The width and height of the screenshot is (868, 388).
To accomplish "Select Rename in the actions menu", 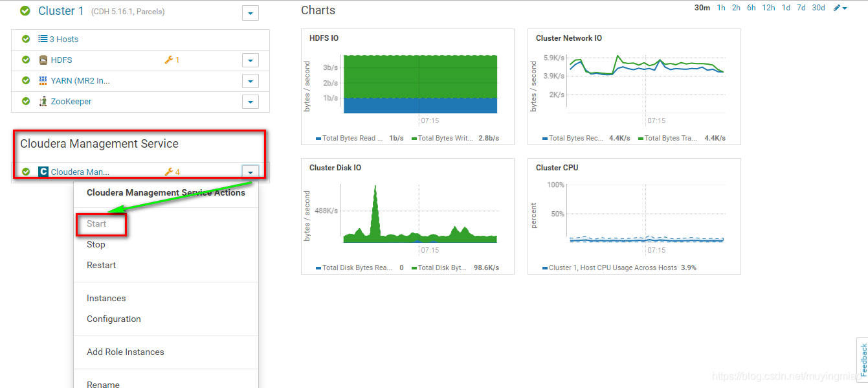I will click(x=104, y=384).
